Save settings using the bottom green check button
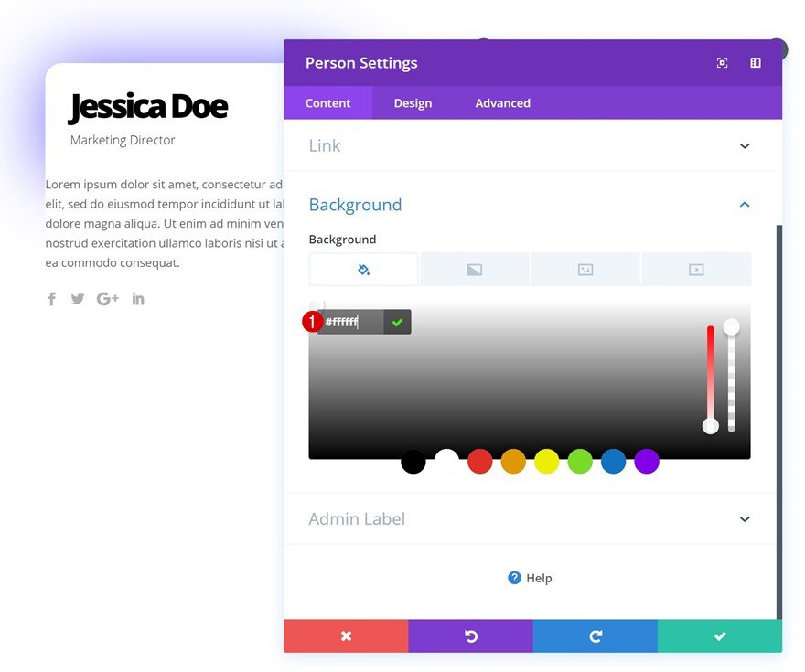The image size is (805, 672). coord(719,635)
